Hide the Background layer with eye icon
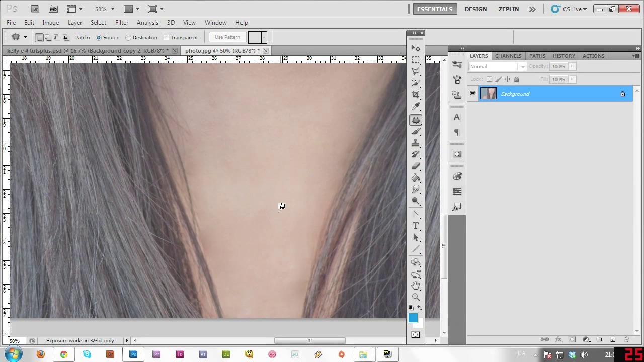Screen dimensions: 644x362 (472, 94)
